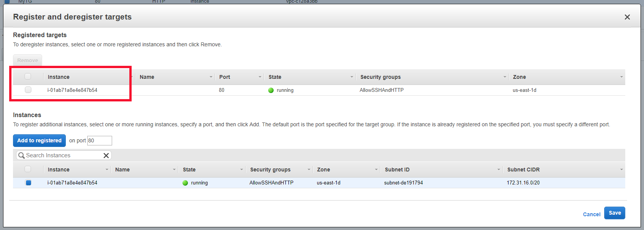
Task: Expand State column menu in Registered targets
Action: [352, 77]
